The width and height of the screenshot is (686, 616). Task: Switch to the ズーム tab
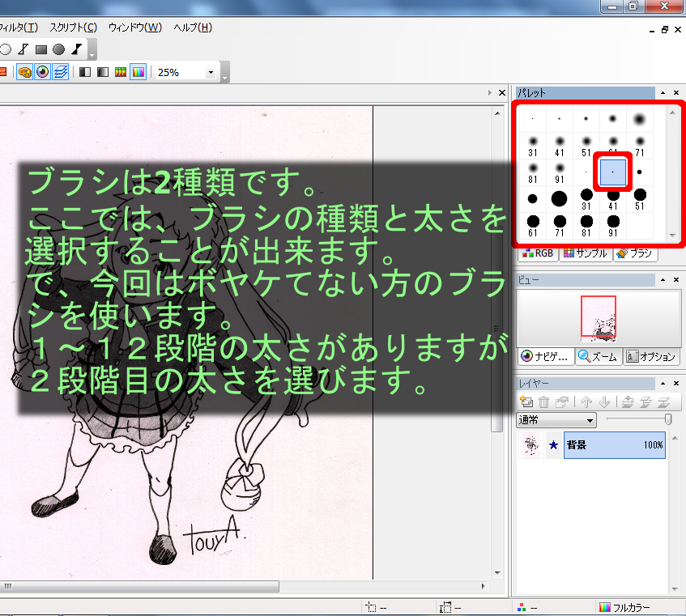point(597,356)
